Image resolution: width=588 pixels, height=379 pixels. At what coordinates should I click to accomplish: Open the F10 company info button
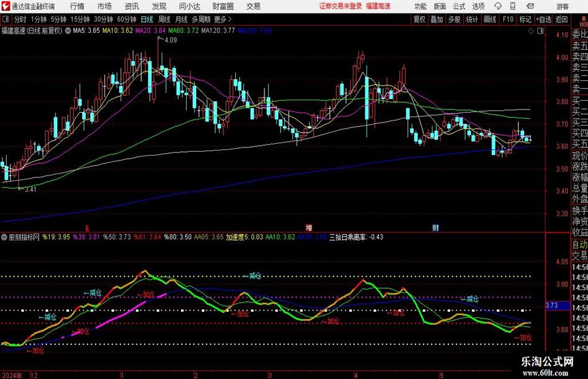click(508, 19)
